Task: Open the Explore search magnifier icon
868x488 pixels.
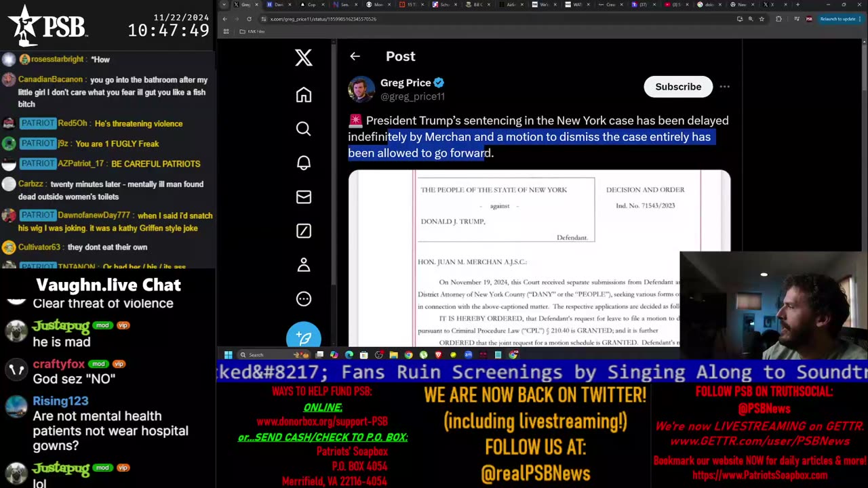Action: click(x=303, y=129)
